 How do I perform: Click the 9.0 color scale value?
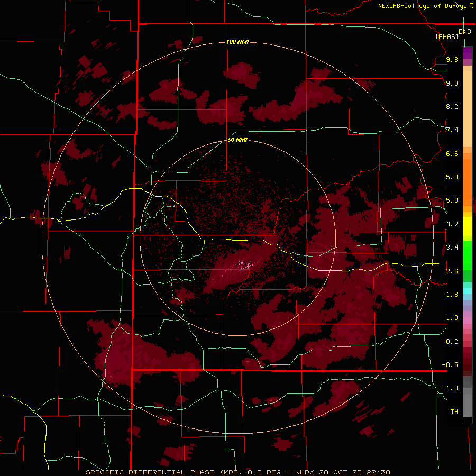click(x=452, y=83)
